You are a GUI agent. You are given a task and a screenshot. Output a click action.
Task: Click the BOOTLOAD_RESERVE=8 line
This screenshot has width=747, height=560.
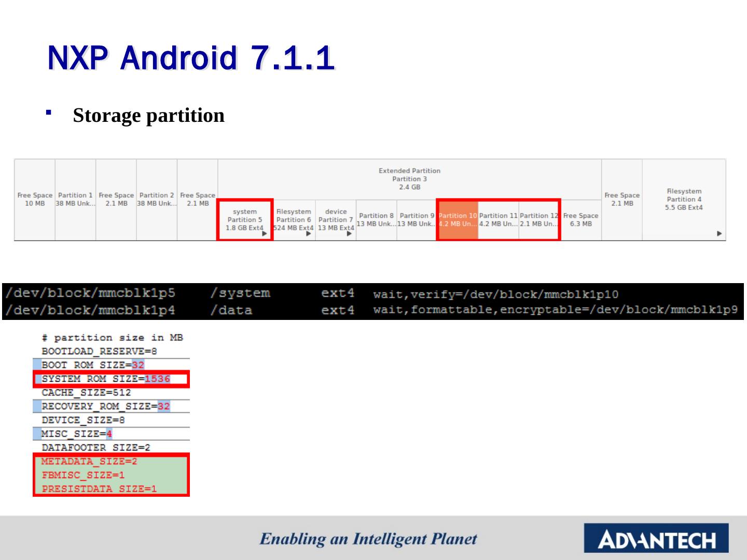99,351
